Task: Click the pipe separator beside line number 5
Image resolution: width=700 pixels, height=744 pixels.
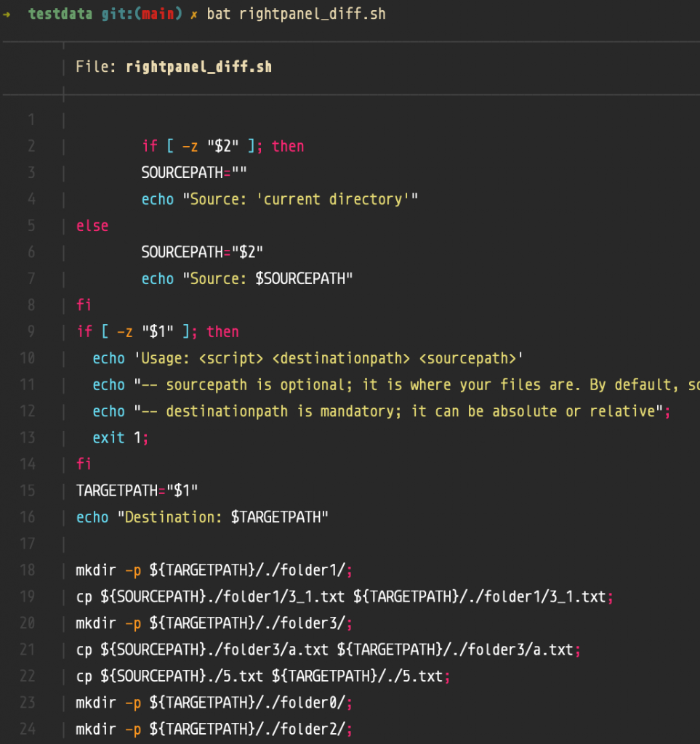Action: pos(63,225)
